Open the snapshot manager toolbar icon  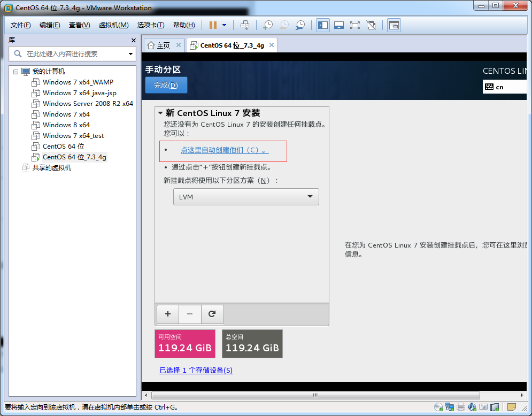300,25
